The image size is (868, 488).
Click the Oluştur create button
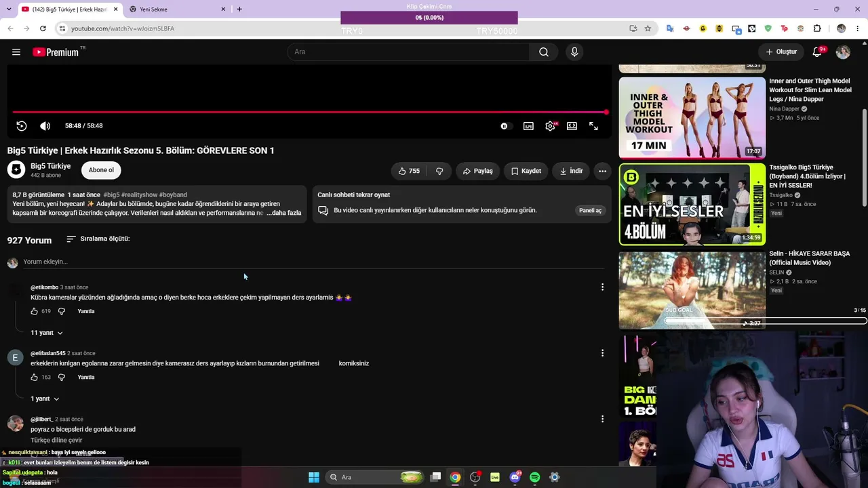781,52
